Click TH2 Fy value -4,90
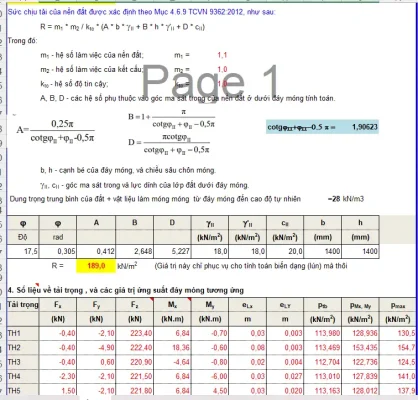Viewport: 418px width, 400px height. (x=96, y=348)
